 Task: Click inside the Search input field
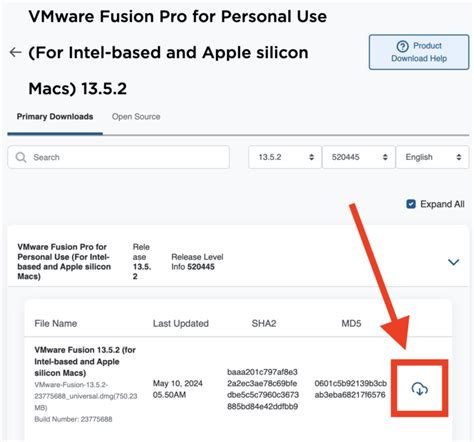tap(119, 157)
